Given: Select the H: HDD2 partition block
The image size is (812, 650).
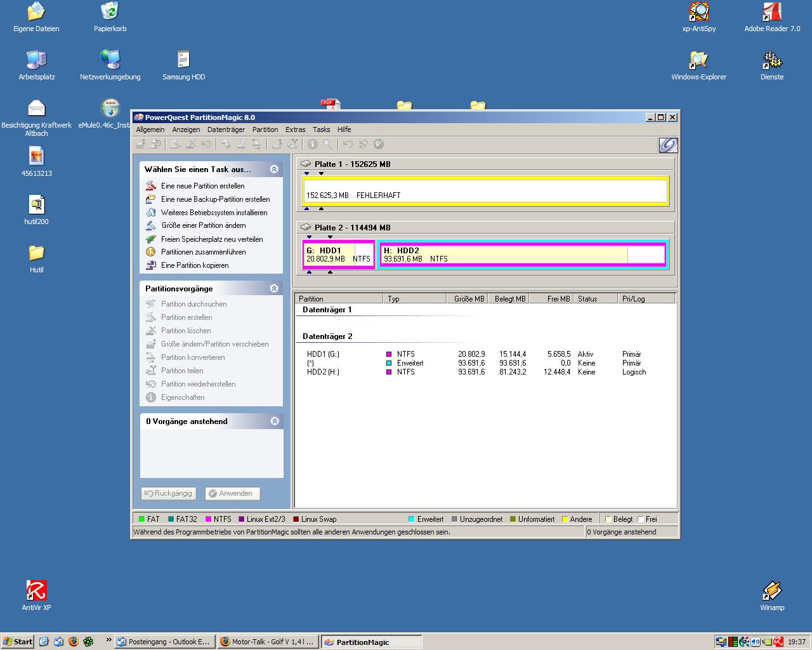Looking at the screenshot, I should point(523,255).
